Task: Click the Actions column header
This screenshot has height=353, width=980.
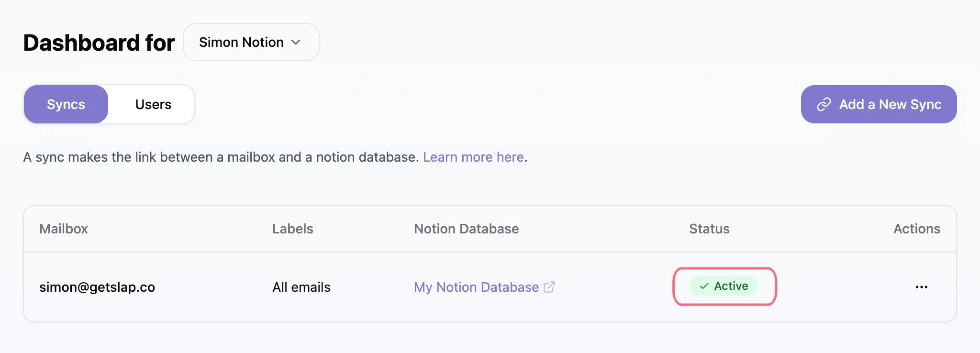Action: coord(916,229)
